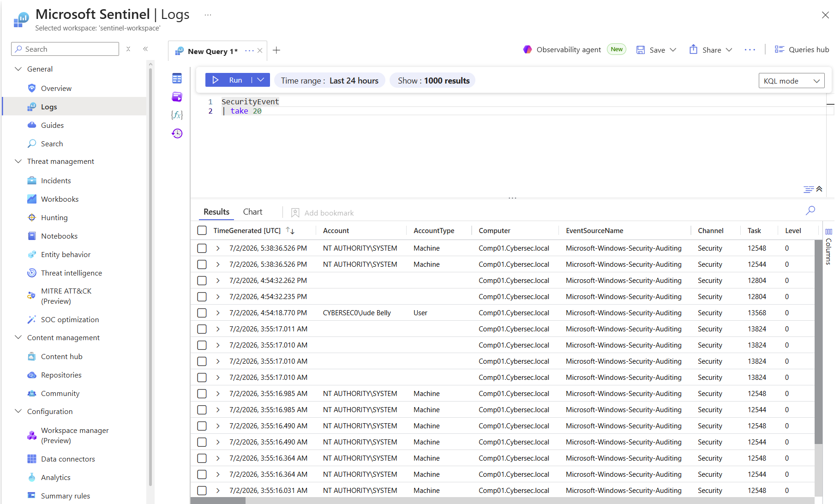Open the Run button dropdown arrow
This screenshot has width=840, height=504.
pos(261,80)
